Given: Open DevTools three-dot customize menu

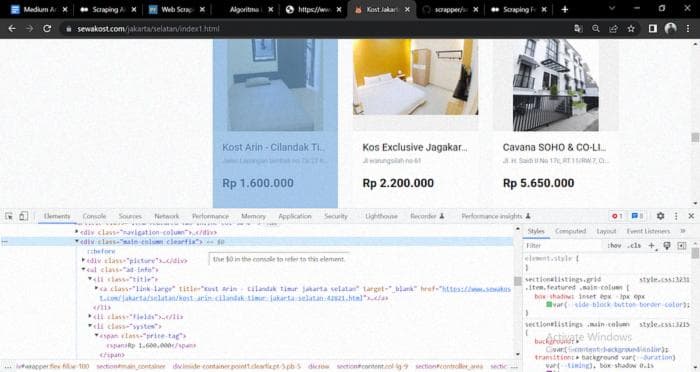Looking at the screenshot, I should point(676,216).
